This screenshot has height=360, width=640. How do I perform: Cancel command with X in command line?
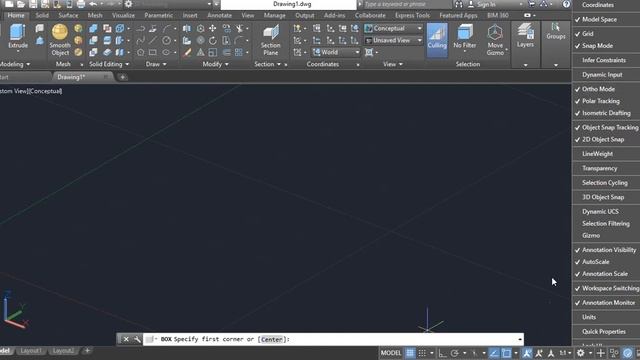point(126,339)
